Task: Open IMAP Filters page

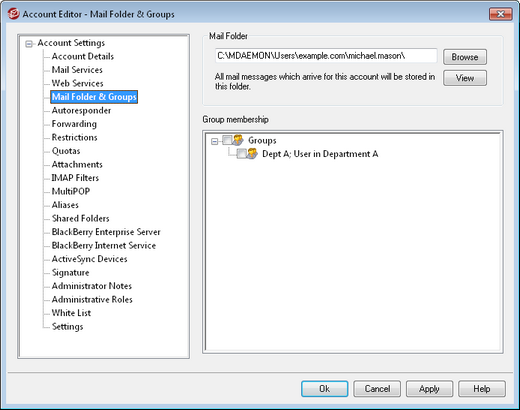Action: (75, 178)
